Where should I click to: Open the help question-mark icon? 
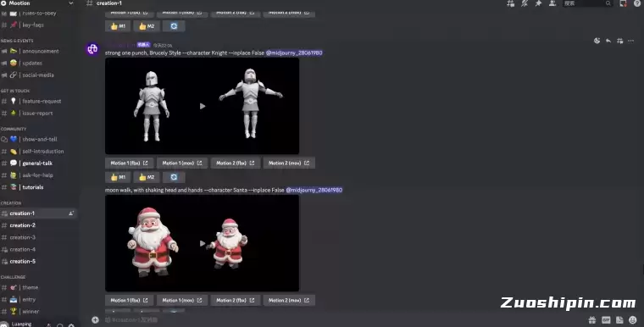tap(637, 3)
